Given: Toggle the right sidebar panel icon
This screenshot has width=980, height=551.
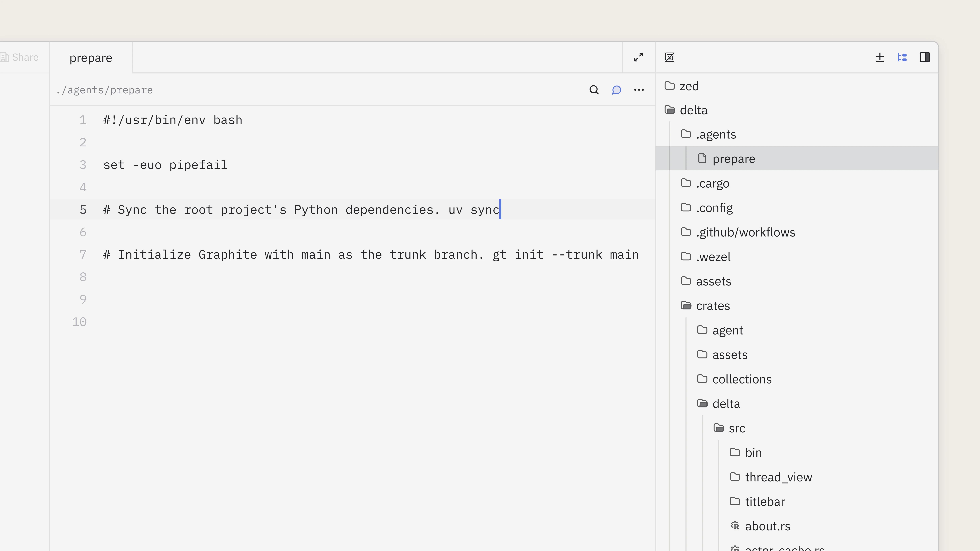Looking at the screenshot, I should [x=925, y=57].
